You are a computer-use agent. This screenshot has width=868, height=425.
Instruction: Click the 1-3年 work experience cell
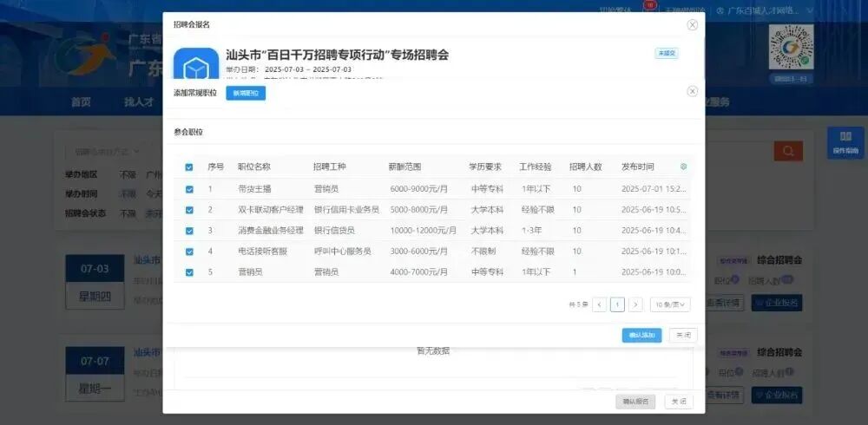click(x=531, y=231)
